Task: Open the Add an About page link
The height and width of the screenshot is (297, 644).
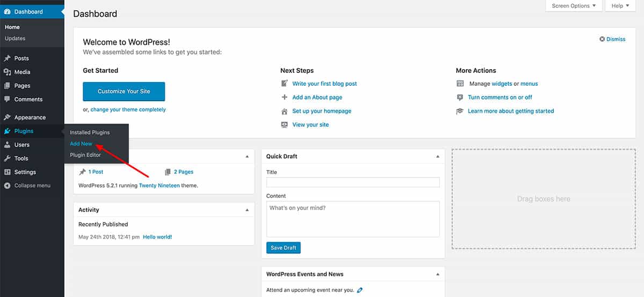Action: pyautogui.click(x=317, y=98)
